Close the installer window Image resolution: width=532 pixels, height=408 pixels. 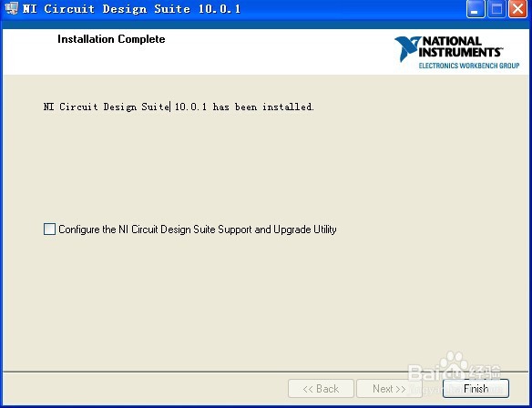click(x=517, y=9)
